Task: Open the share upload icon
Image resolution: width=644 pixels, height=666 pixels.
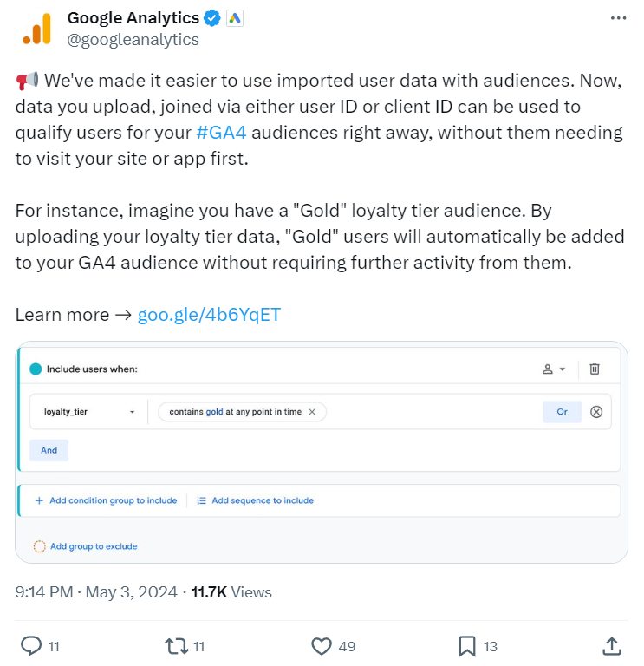Action: 612,645
